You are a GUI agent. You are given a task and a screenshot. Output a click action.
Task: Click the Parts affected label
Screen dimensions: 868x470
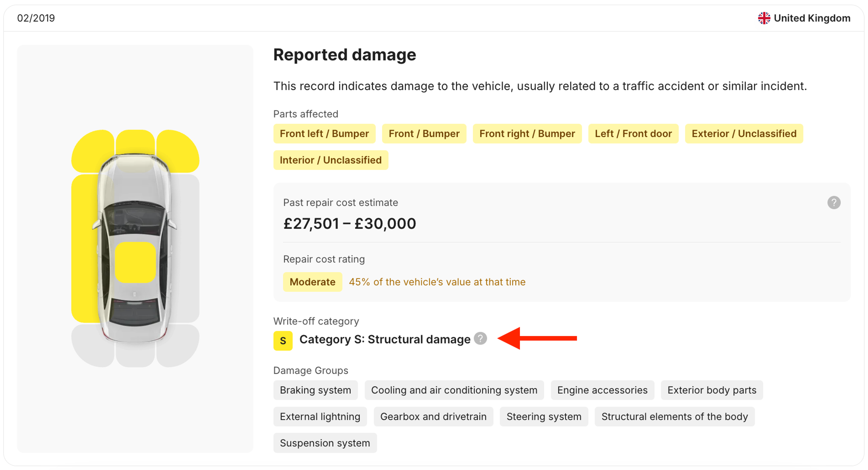(x=306, y=114)
